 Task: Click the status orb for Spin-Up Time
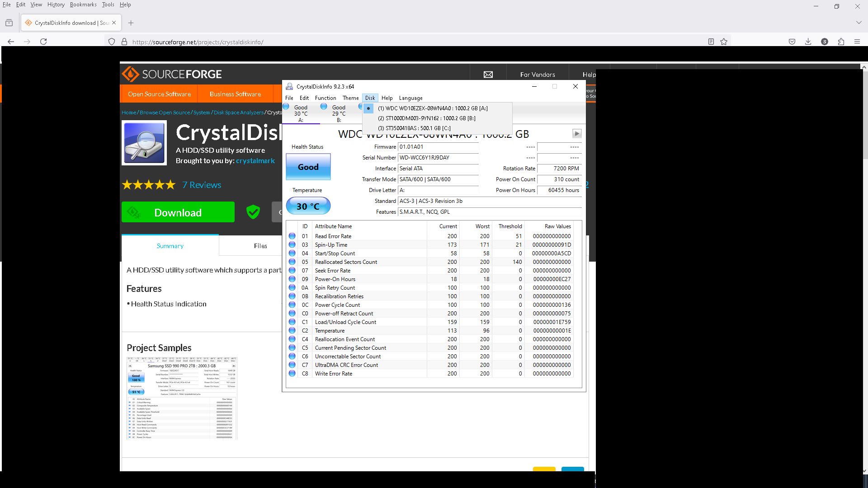coord(292,245)
